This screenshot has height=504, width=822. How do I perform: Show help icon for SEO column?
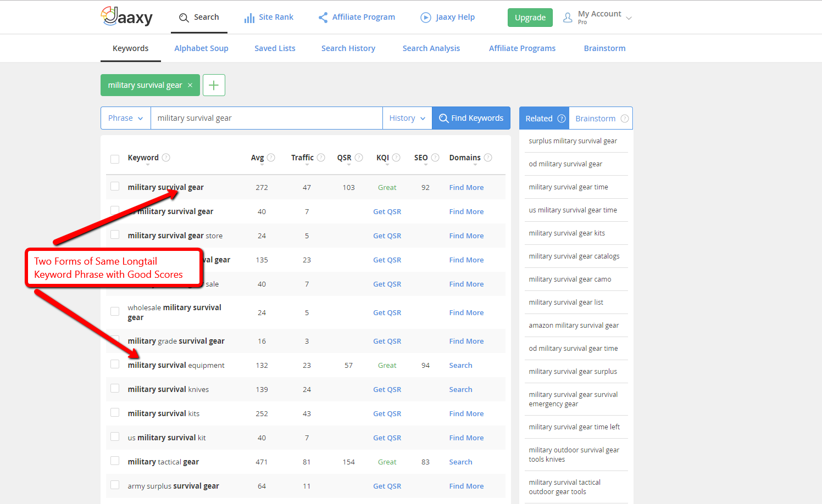[x=435, y=158]
